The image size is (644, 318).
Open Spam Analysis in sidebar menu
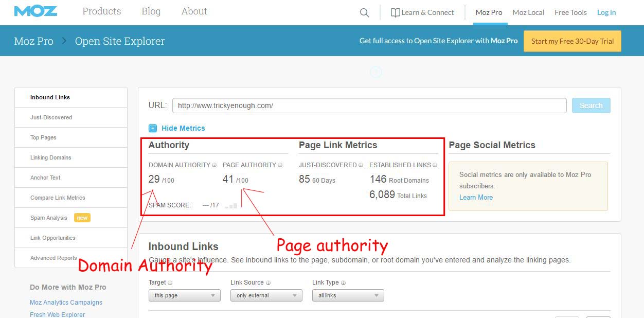pos(49,218)
